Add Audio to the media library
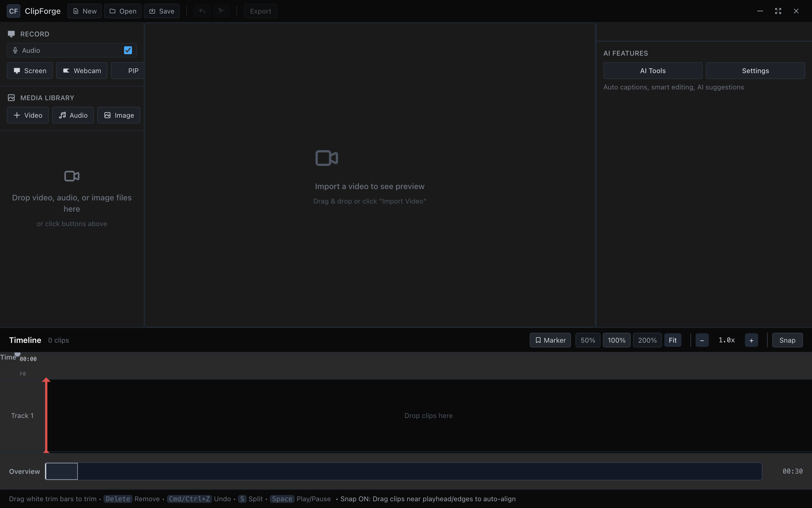 (x=73, y=115)
